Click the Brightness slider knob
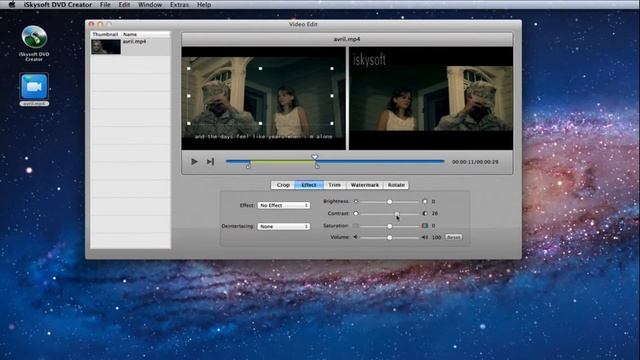 coord(390,202)
